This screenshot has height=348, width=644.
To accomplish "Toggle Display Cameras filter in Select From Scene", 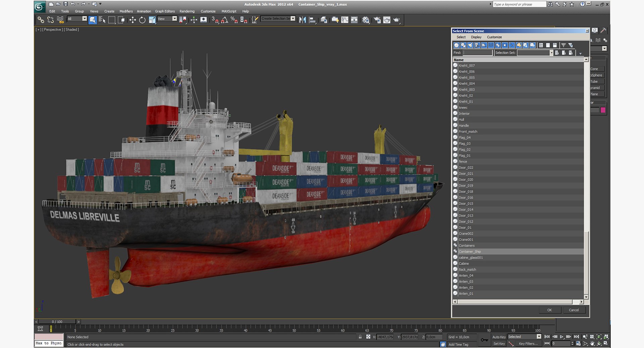I will click(477, 45).
